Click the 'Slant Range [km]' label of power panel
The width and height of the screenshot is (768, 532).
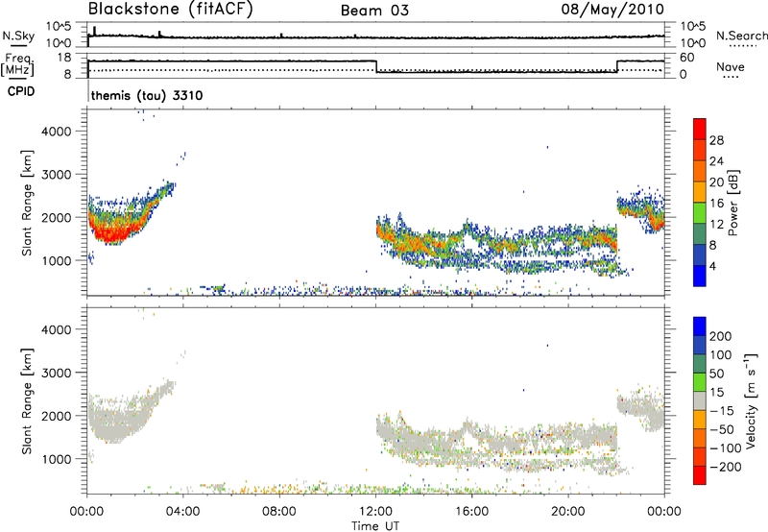(27, 203)
